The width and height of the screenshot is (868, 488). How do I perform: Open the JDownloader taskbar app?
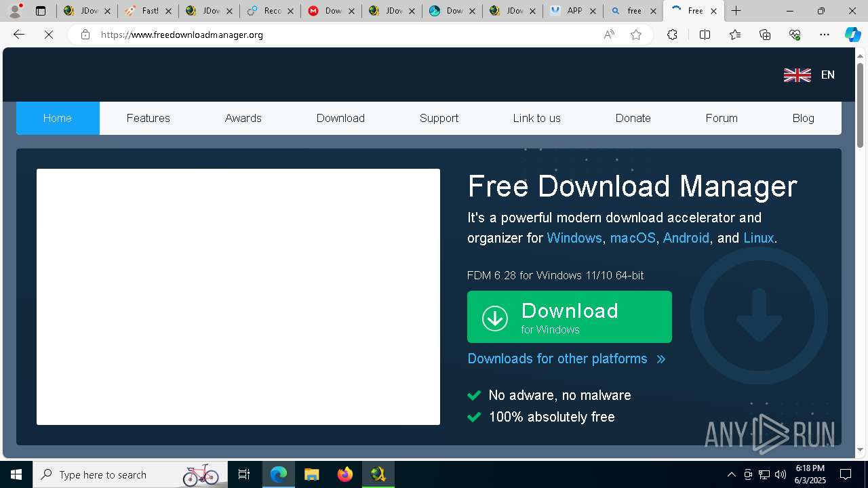coord(378,474)
